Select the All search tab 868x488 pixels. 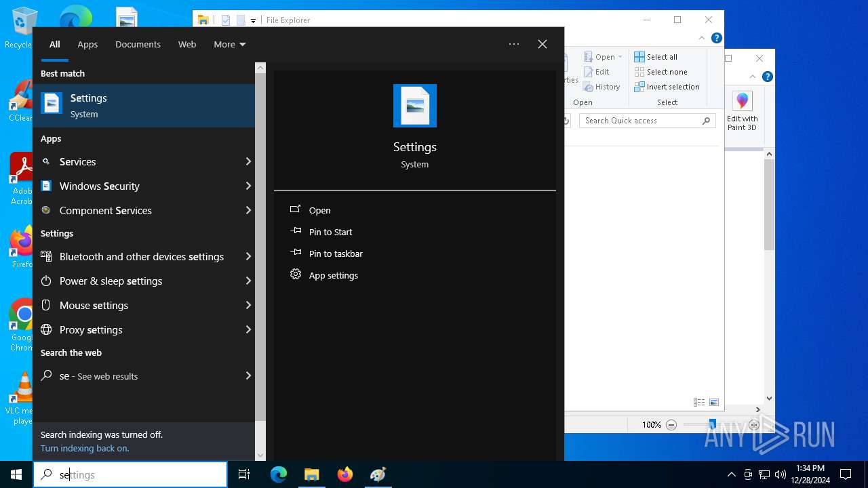[x=55, y=44]
